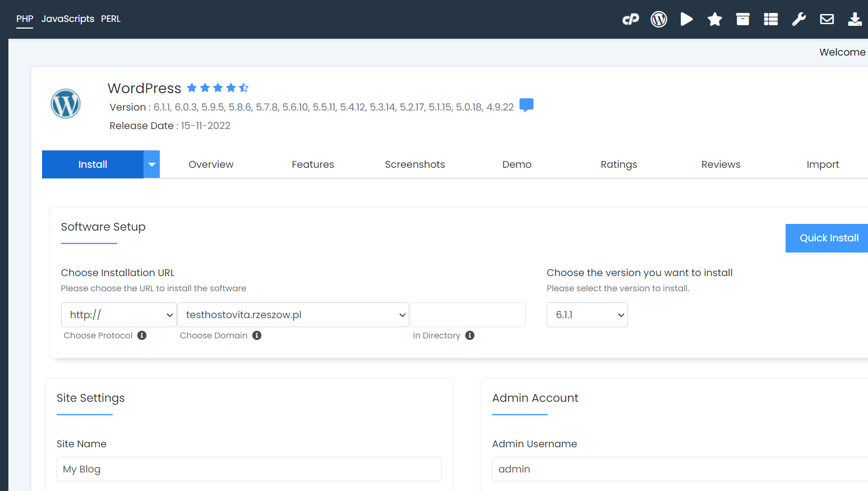The height and width of the screenshot is (491, 868).
Task: Switch to the Demo tab
Action: coord(517,164)
